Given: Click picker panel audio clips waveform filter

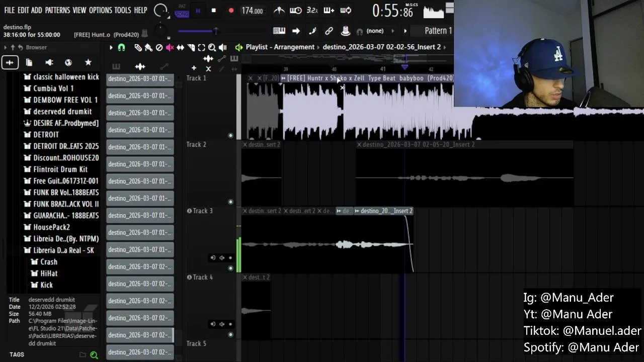Looking at the screenshot, I should (x=140, y=66).
